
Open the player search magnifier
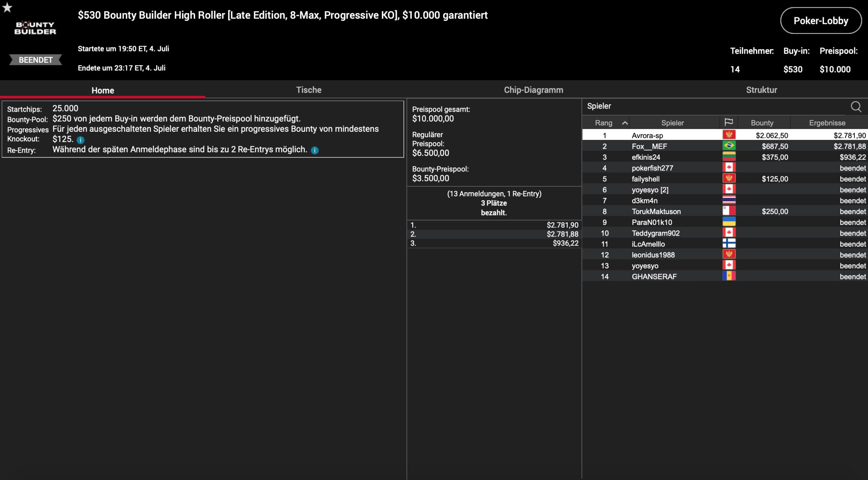(856, 107)
